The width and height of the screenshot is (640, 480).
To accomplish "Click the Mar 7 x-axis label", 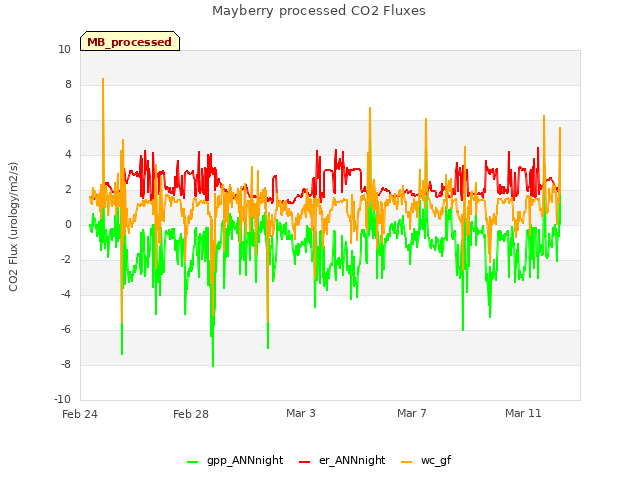I will pos(412,413).
